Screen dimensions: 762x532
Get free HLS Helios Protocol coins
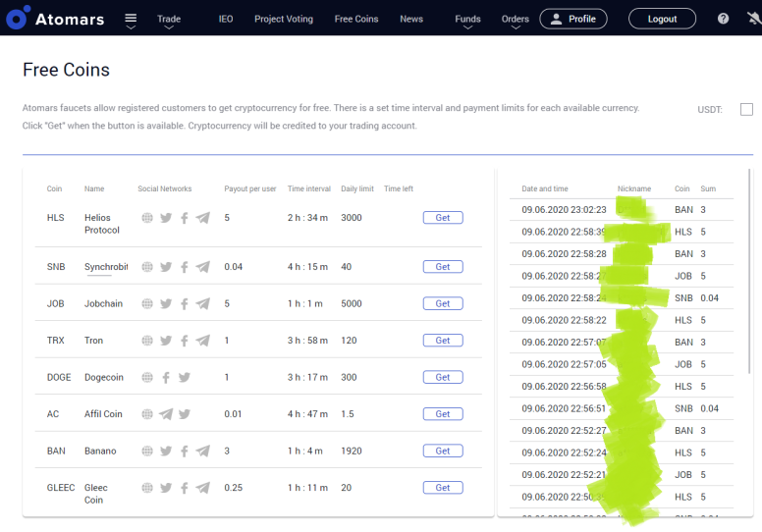pyautogui.click(x=443, y=218)
